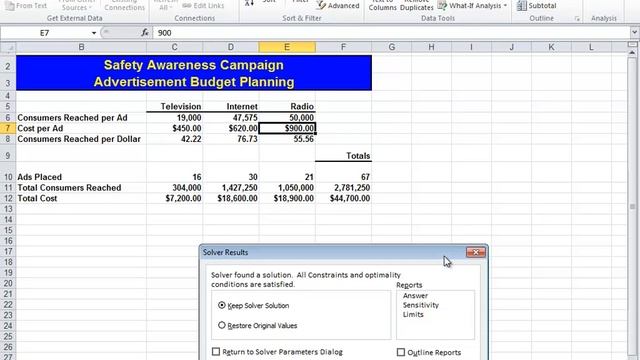Click the Television column heading cell
This screenshot has width=640, height=360.
click(x=175, y=107)
